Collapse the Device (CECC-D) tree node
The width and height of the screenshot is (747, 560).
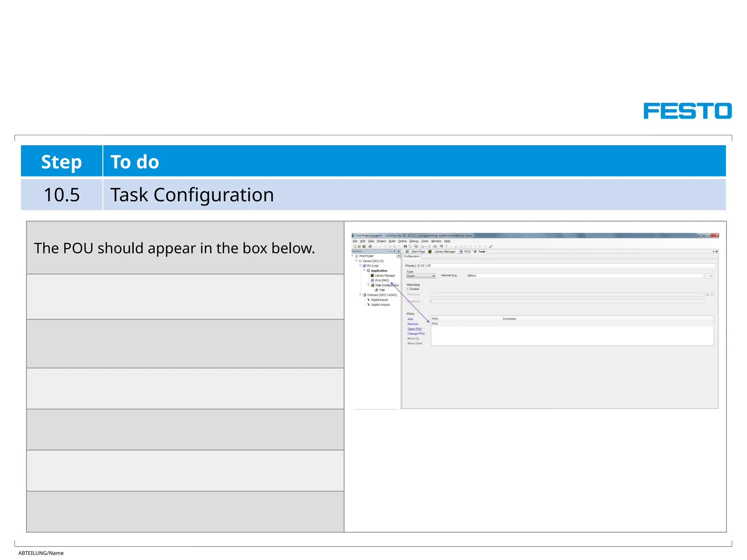[x=356, y=260]
